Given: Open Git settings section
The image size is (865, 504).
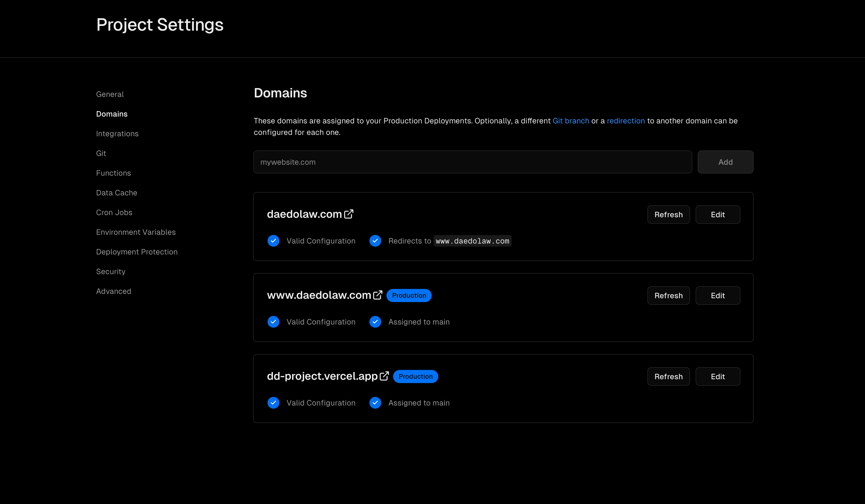Looking at the screenshot, I should [101, 153].
